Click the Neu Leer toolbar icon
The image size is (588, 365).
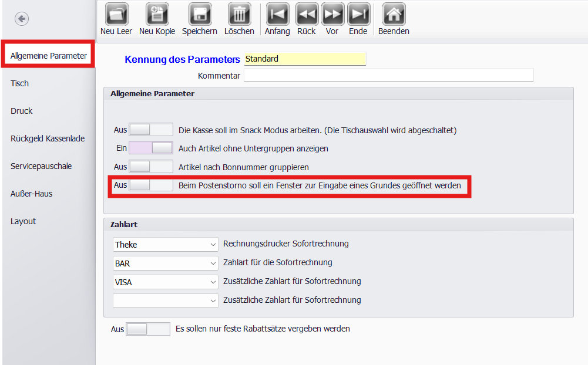[117, 15]
